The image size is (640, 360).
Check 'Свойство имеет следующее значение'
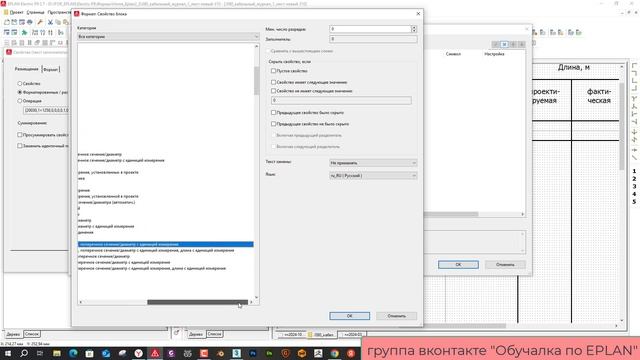273,82
